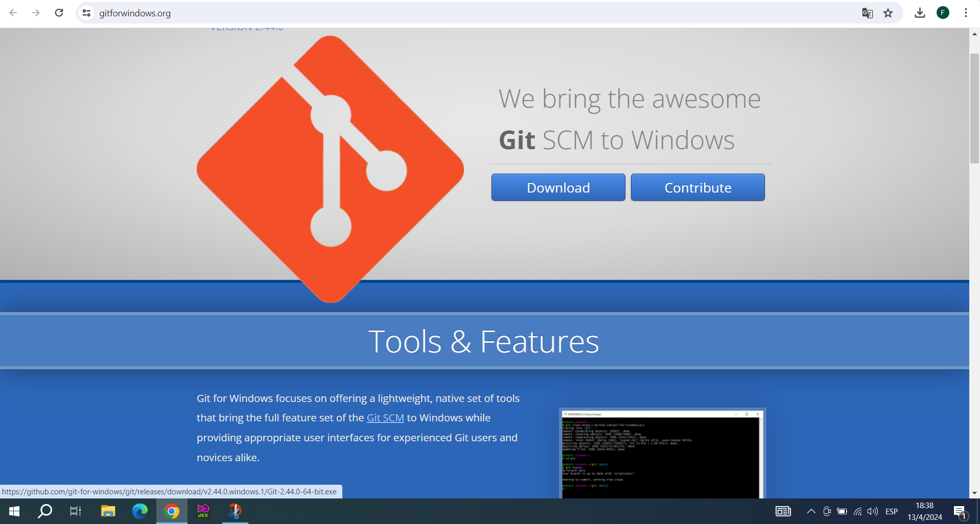
Task: Click the Meet Now tray icon
Action: (827, 511)
